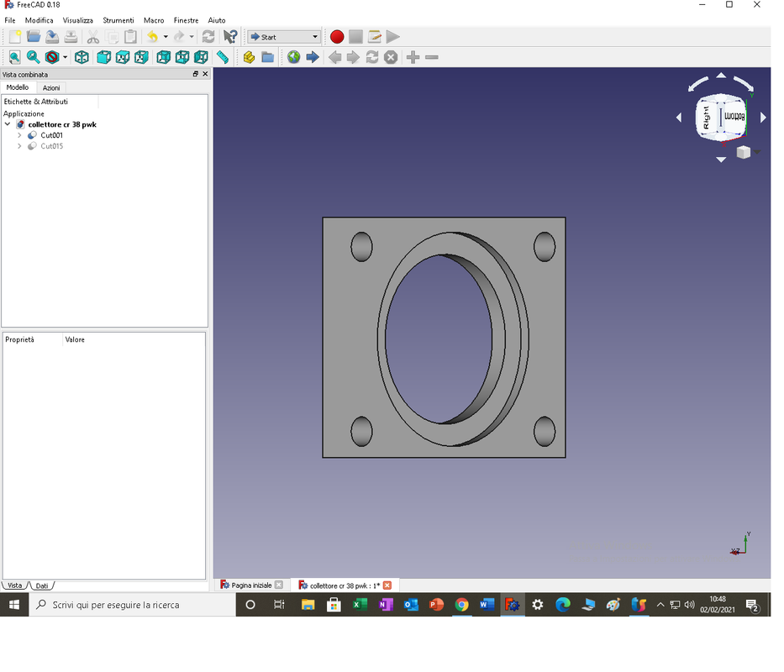The image size is (784, 672).
Task: Zoom in with the plus icon
Action: pos(413,57)
